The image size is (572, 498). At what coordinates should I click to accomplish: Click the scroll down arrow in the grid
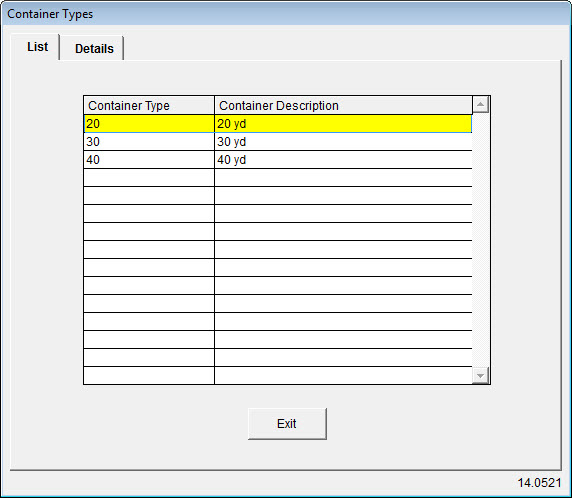tap(480, 375)
